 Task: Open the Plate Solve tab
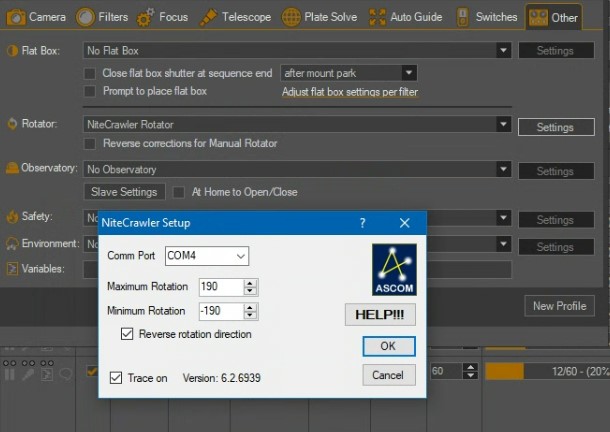tap(319, 17)
